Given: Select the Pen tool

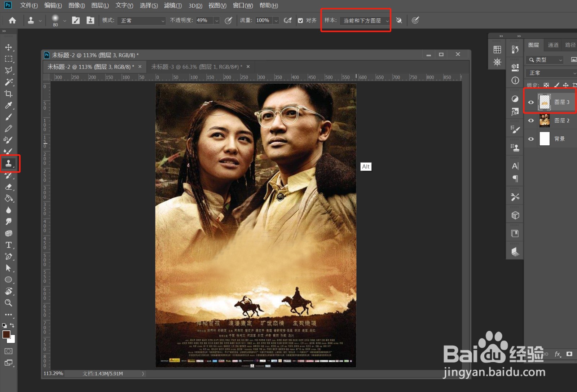Looking at the screenshot, I should 9,256.
